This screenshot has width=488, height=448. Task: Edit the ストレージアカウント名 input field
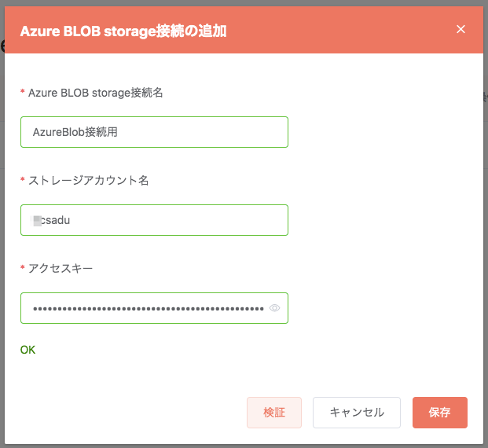pos(154,220)
